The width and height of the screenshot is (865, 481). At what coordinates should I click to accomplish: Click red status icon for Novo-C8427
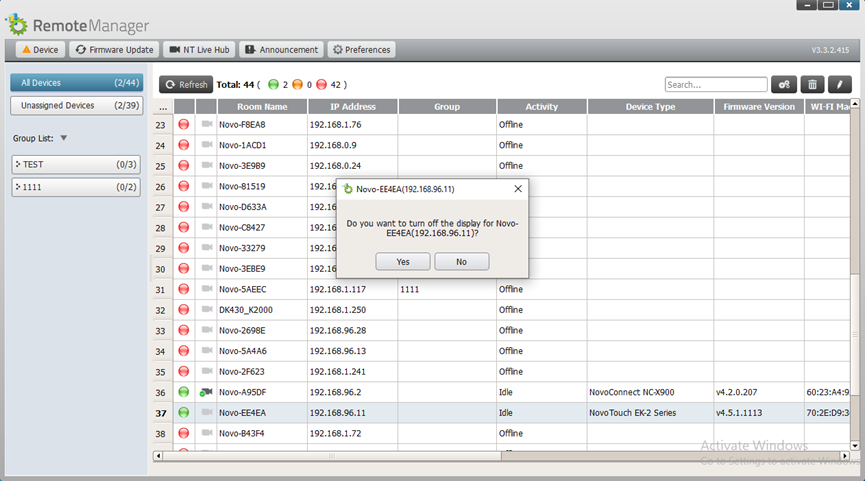[184, 227]
